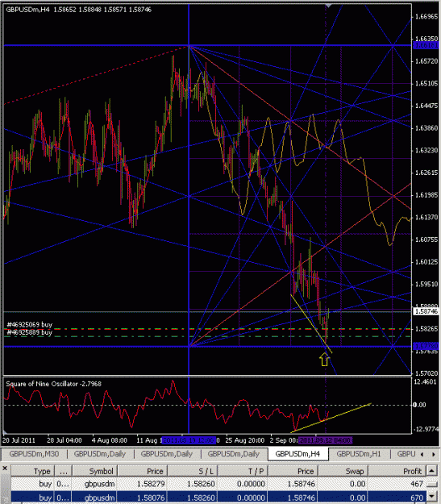Screen dimensions: 441x504
Task: Sort trades by the T / P column header
Action: coord(243,471)
